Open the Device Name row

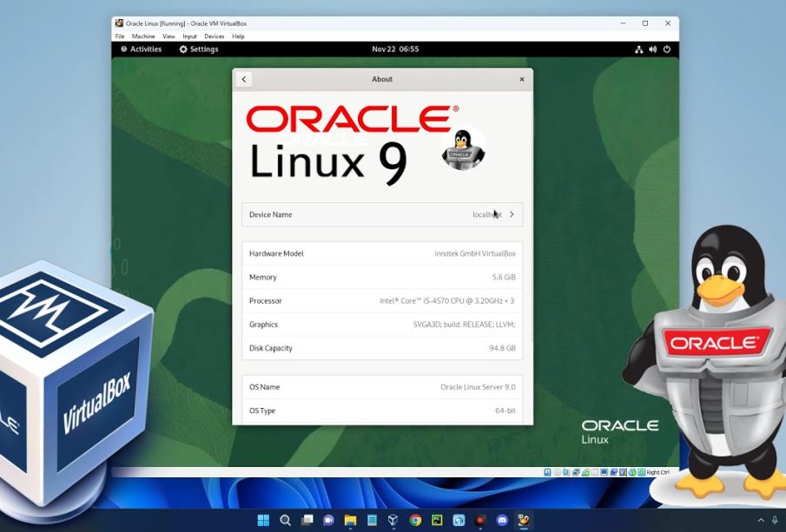[x=382, y=214]
